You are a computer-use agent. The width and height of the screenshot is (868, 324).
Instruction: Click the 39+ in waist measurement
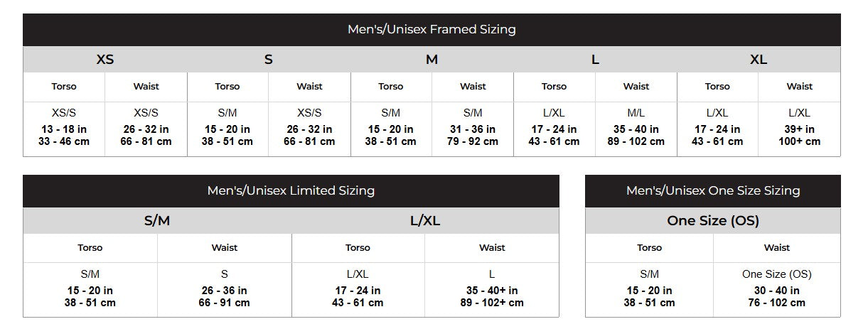799,129
